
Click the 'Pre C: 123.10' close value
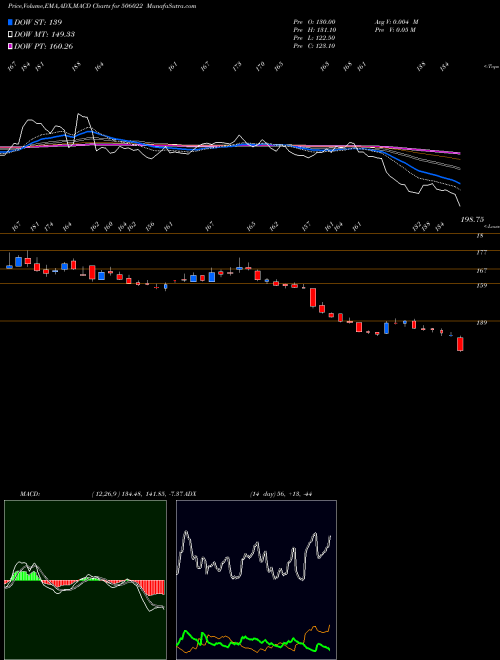click(314, 46)
